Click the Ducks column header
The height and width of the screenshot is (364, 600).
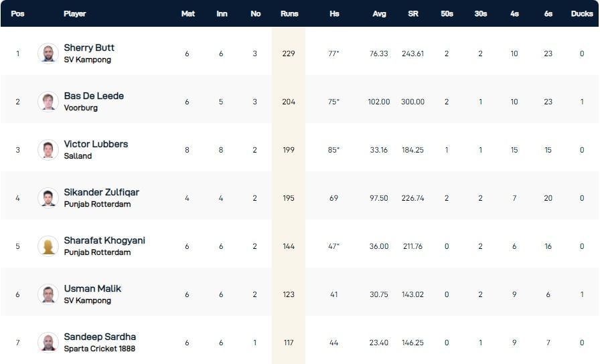point(582,13)
